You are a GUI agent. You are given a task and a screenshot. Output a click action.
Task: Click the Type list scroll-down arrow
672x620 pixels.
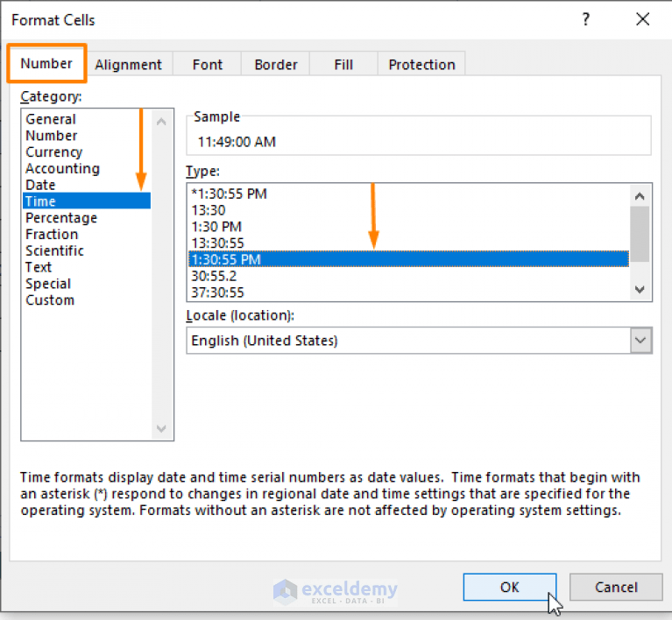[640, 290]
